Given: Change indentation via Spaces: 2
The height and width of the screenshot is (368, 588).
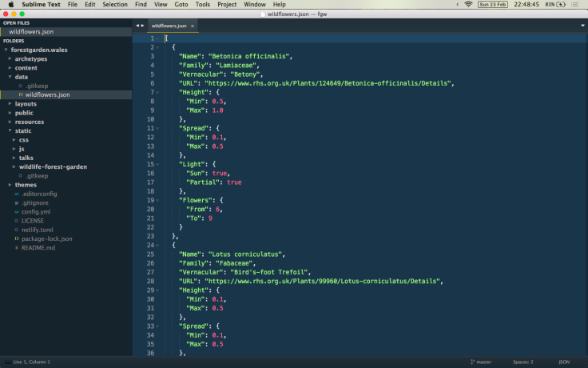Looking at the screenshot, I should pos(523,362).
